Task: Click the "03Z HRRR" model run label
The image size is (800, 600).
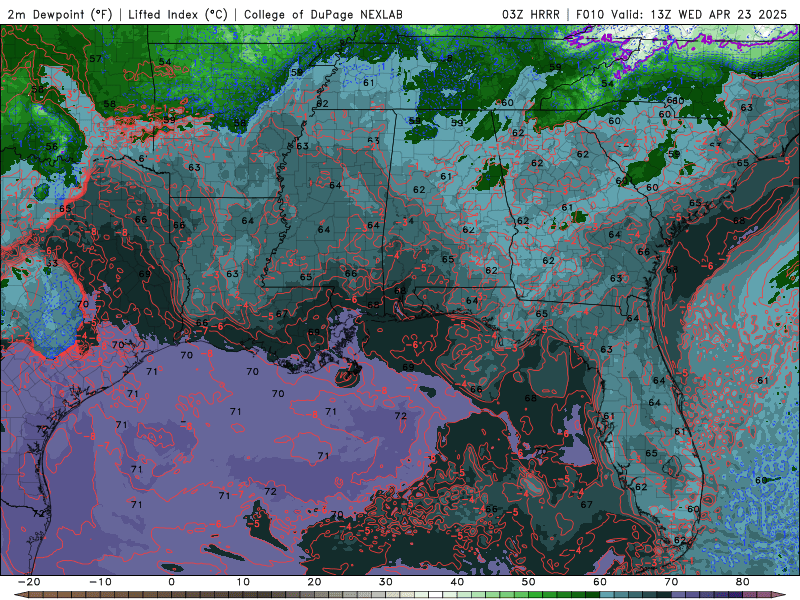Action: pyautogui.click(x=531, y=14)
